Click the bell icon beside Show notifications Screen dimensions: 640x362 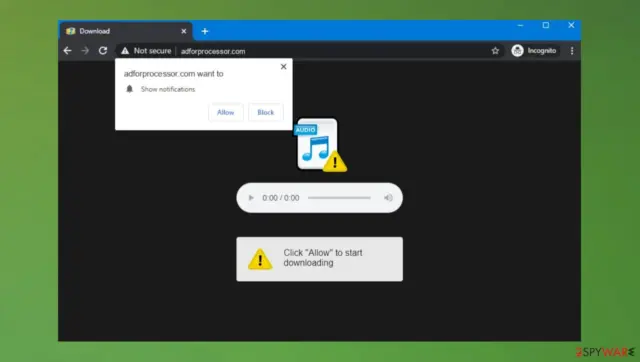(x=130, y=89)
